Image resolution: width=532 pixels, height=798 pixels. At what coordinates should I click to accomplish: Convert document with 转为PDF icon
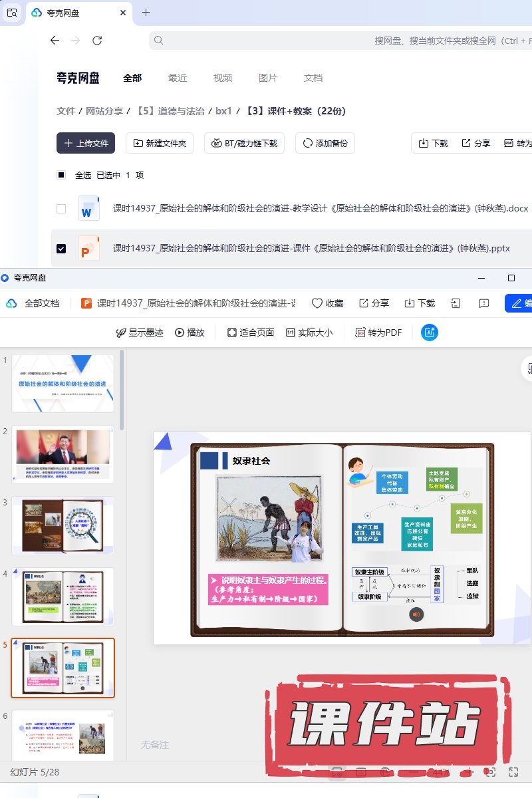click(x=360, y=332)
